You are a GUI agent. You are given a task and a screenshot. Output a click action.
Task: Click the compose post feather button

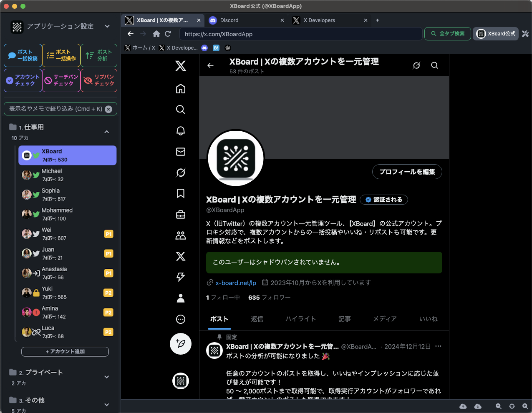point(181,344)
